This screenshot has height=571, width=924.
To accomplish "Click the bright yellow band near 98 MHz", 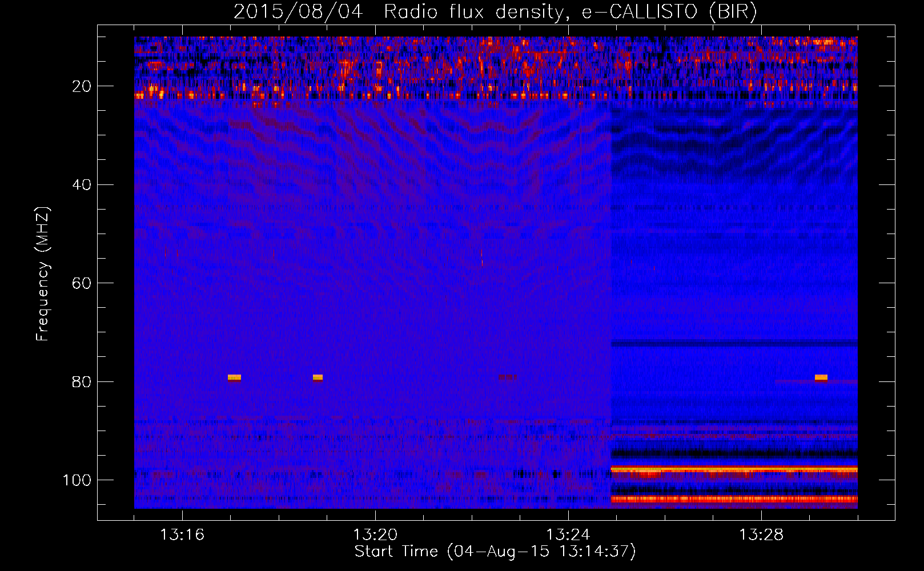I will coord(734,470).
